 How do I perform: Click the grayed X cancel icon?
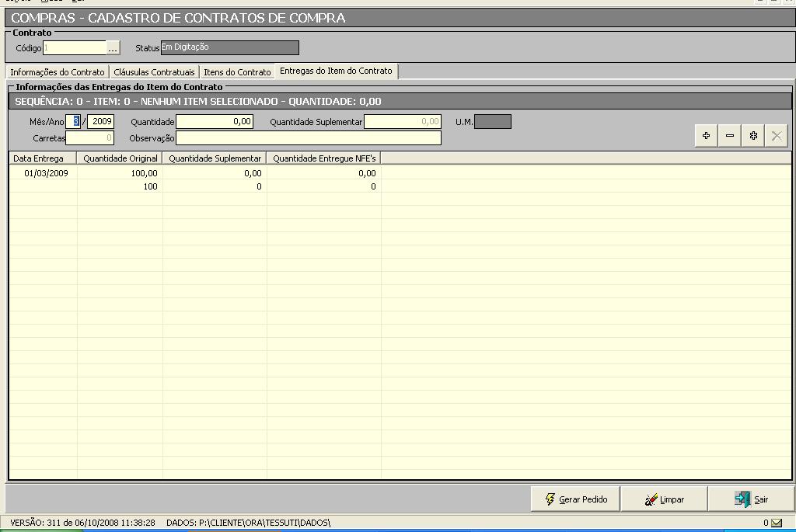tap(776, 136)
